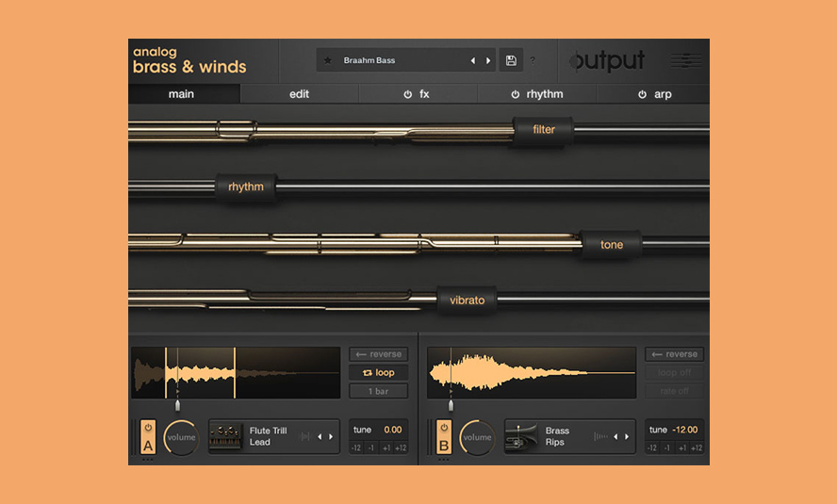This screenshot has height=504, width=837.
Task: Click the analog brass & winds title
Action: click(189, 59)
